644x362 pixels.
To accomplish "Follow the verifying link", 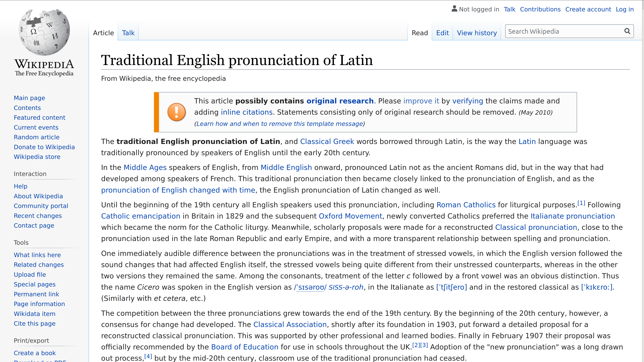I will coord(468,101).
